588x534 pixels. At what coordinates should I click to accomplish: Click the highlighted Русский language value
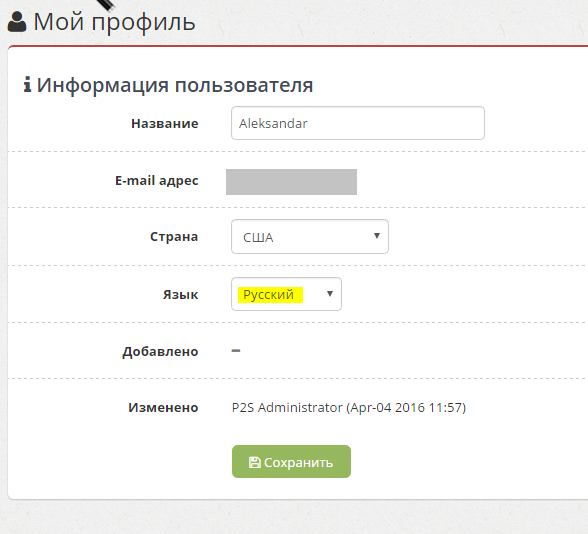(270, 295)
